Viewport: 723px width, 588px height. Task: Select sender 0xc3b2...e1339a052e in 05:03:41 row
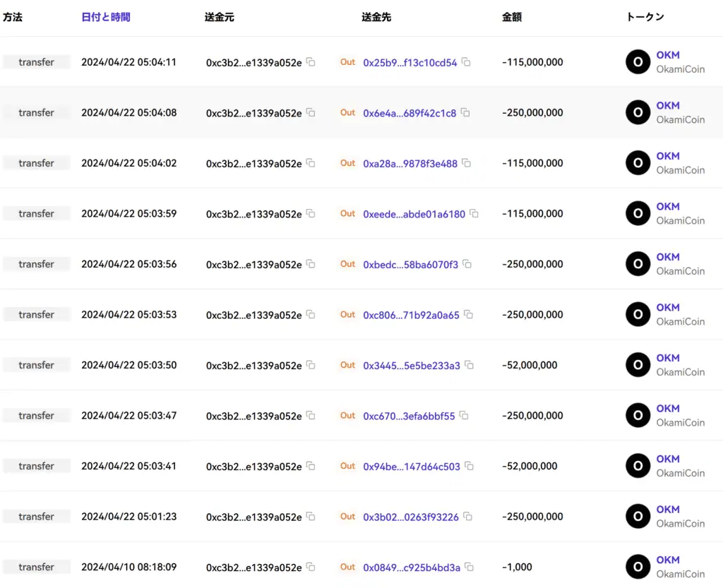point(253,467)
